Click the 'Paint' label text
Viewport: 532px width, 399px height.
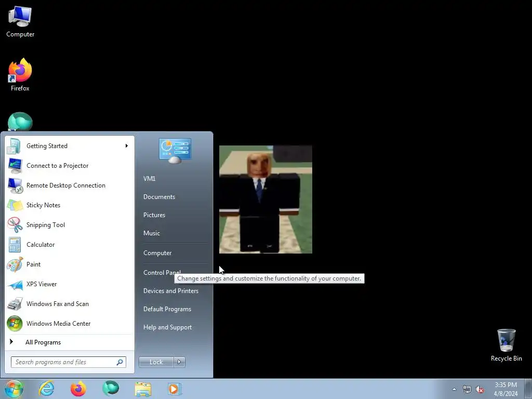[x=33, y=264]
